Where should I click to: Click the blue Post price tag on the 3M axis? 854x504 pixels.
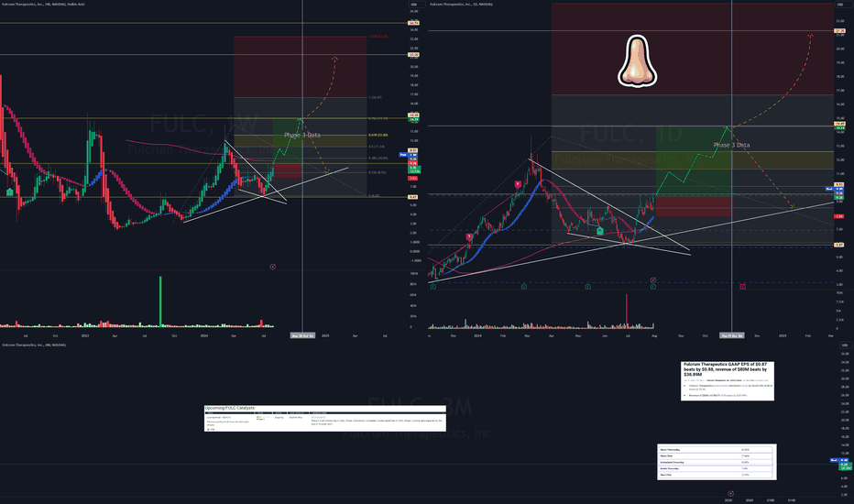tap(838, 460)
